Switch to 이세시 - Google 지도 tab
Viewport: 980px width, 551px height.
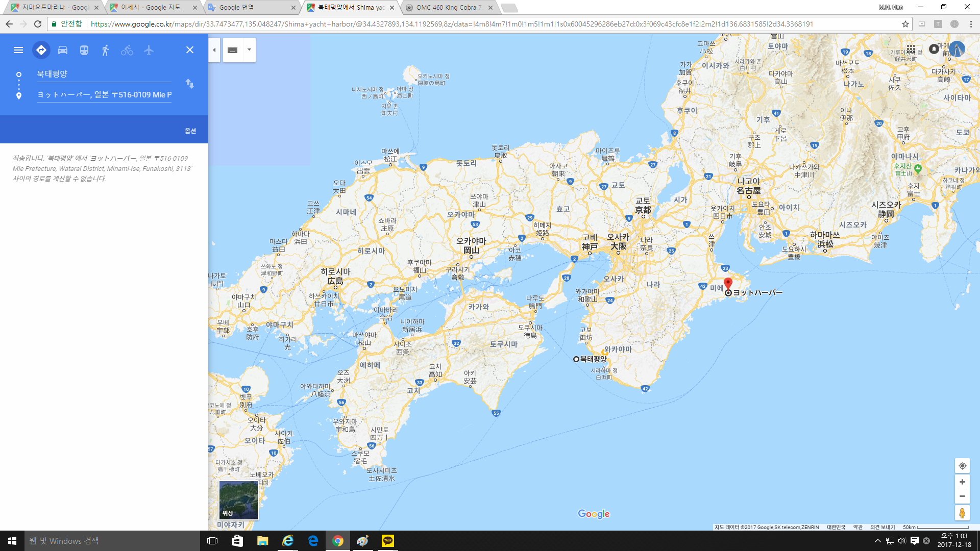(152, 8)
